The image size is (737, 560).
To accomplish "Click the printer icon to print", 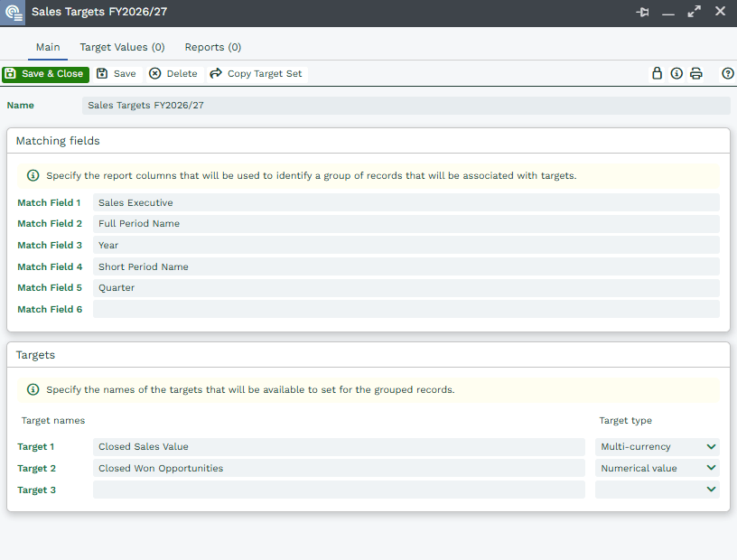I will [696, 74].
